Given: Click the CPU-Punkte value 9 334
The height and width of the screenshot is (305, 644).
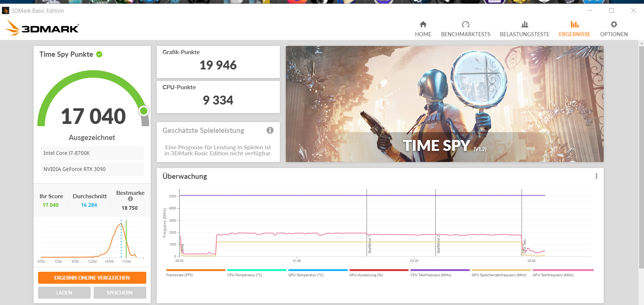Looking at the screenshot, I should point(218,100).
